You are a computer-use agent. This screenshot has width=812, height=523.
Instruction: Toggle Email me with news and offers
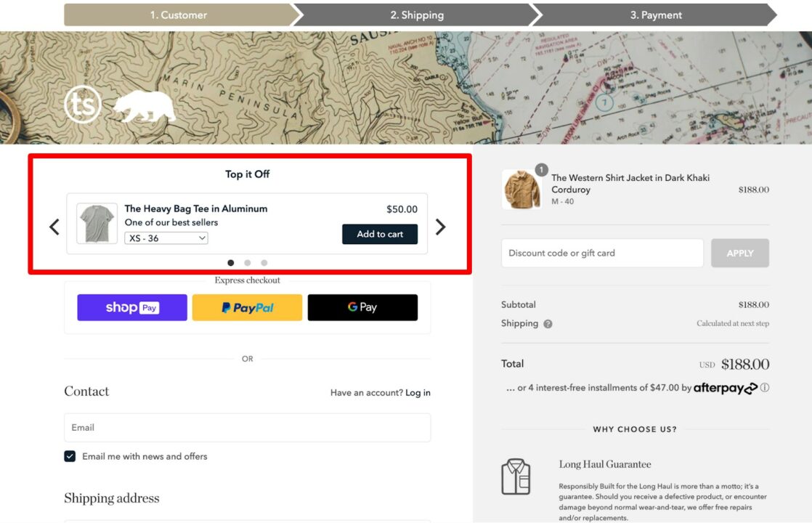point(70,456)
